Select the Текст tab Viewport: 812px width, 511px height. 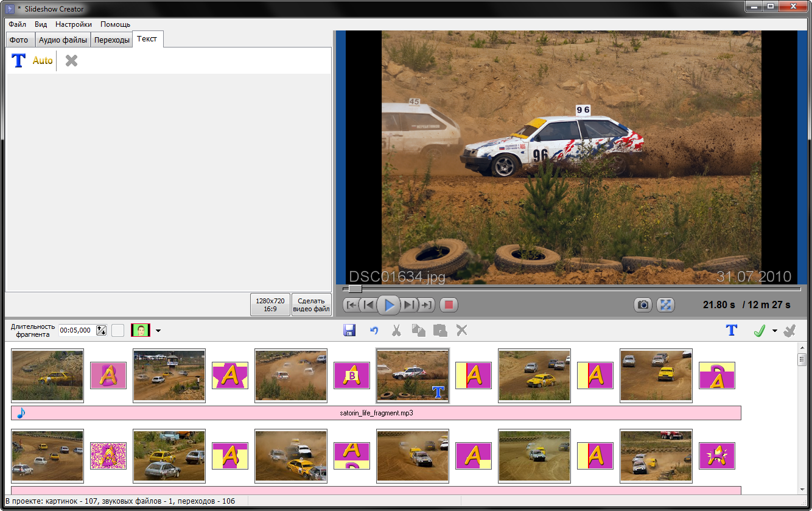[147, 39]
